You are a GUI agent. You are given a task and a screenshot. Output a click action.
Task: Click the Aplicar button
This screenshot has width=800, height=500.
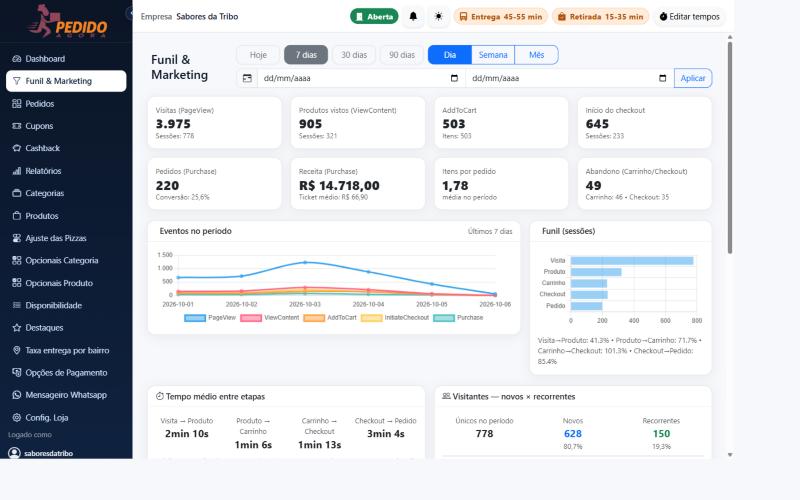pos(693,78)
